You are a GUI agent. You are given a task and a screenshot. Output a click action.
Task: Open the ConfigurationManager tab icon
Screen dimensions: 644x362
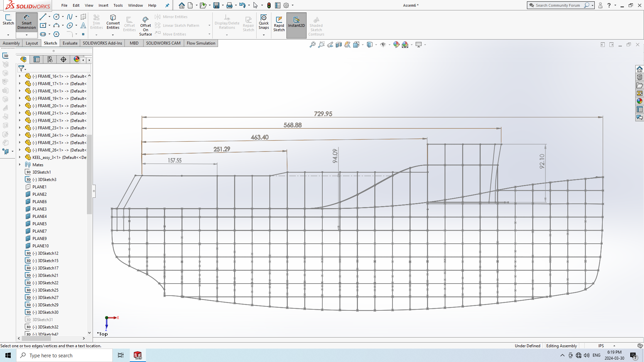point(50,59)
